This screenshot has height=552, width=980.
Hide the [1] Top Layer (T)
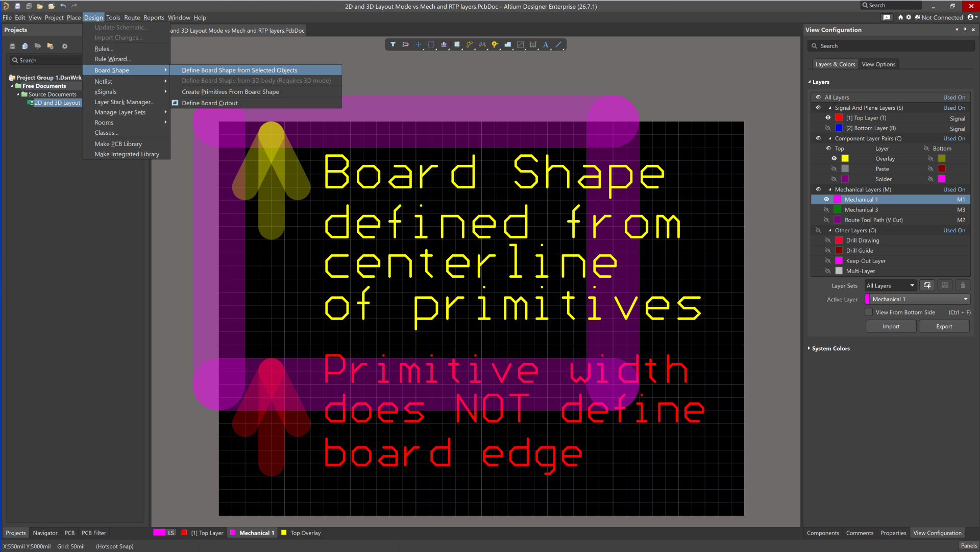pyautogui.click(x=828, y=117)
